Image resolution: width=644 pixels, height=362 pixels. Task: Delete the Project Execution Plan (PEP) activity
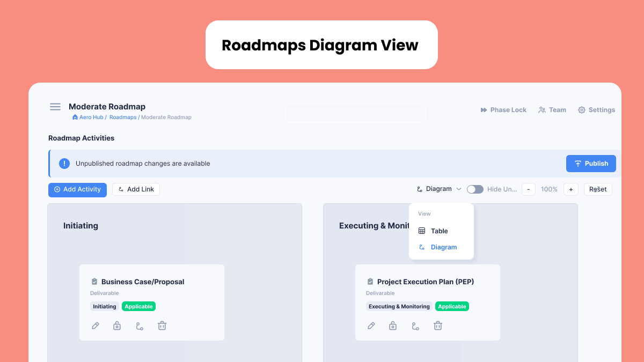(x=438, y=326)
